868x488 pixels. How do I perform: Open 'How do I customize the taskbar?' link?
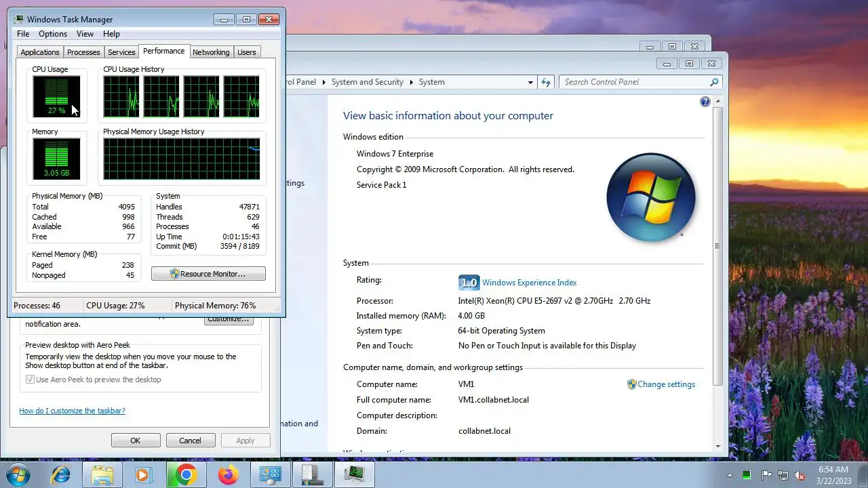(x=72, y=411)
